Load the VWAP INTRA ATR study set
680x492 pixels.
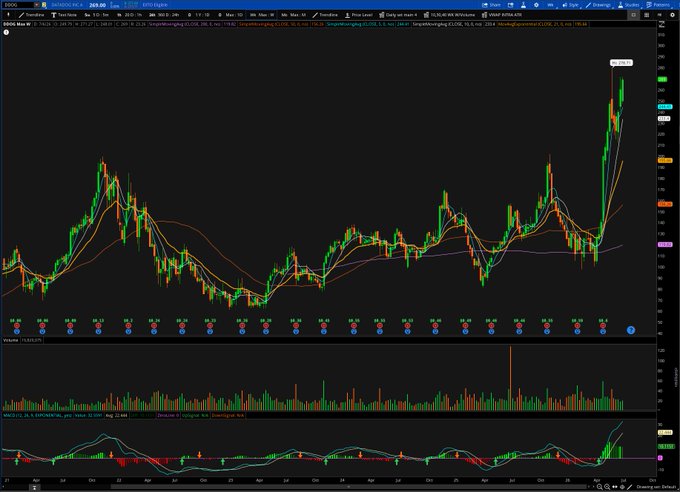502,15
